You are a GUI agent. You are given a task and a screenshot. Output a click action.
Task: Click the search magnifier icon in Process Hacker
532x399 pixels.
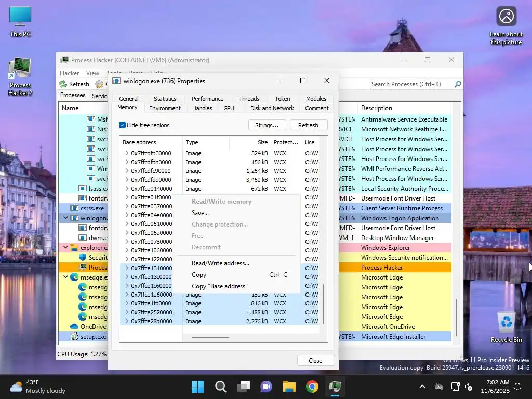pos(458,84)
